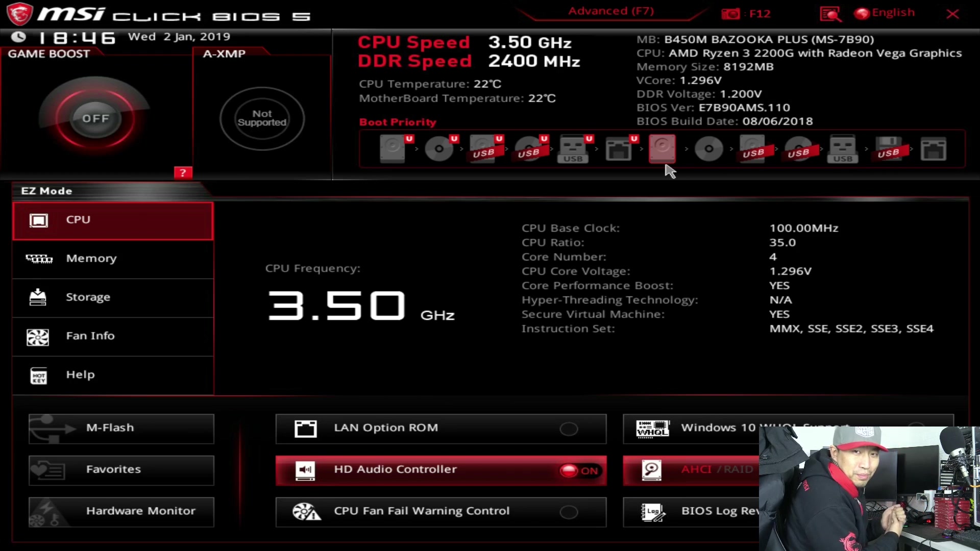Click the Fan Info sidebar icon
Image resolution: width=980 pixels, height=551 pixels.
38,336
